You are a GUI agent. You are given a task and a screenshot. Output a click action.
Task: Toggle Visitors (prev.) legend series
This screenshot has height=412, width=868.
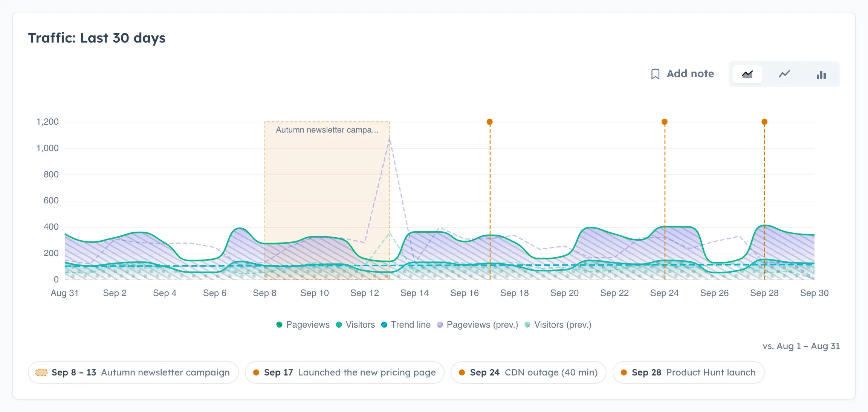click(558, 325)
